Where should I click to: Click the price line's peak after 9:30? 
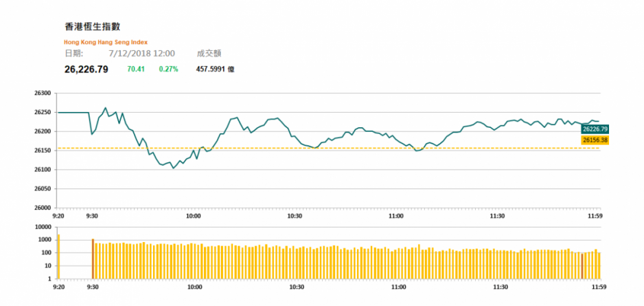[106, 108]
